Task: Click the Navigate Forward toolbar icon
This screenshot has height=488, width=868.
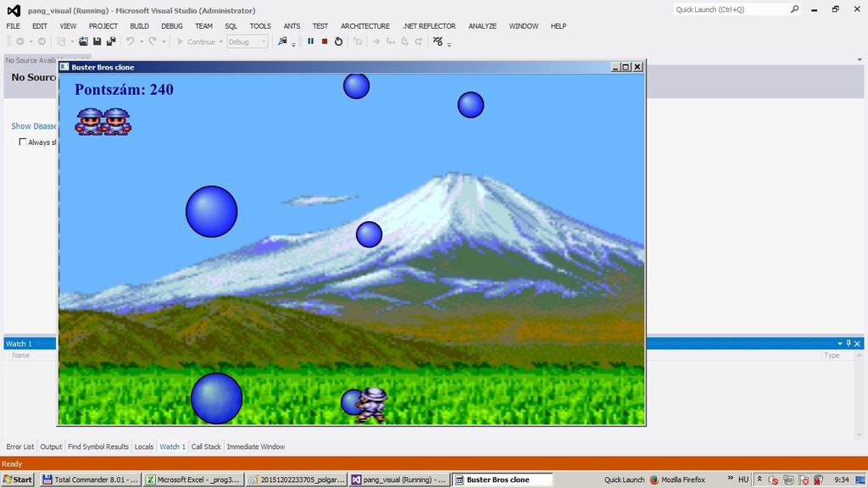Action: [x=42, y=42]
